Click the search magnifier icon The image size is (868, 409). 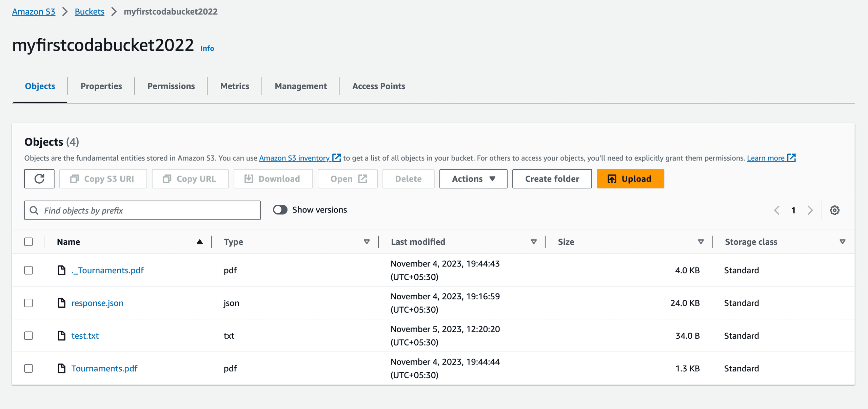point(34,210)
